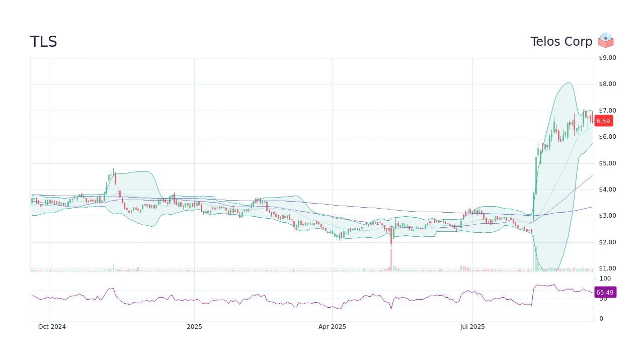Expand the Oct 2024 date axis label

click(x=52, y=326)
